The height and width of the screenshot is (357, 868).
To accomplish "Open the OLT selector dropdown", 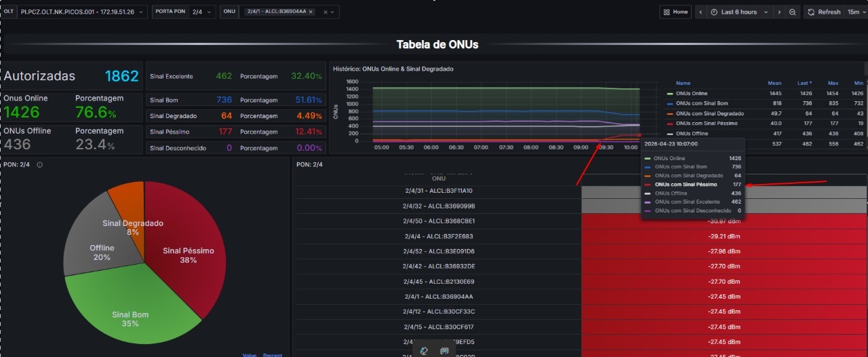I will 82,12.
